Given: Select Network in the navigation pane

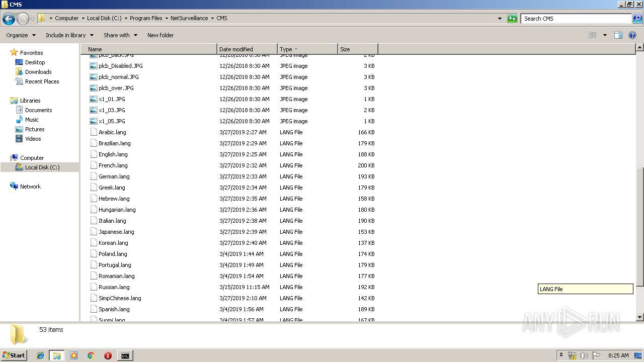Looking at the screenshot, I should pyautogui.click(x=30, y=187).
